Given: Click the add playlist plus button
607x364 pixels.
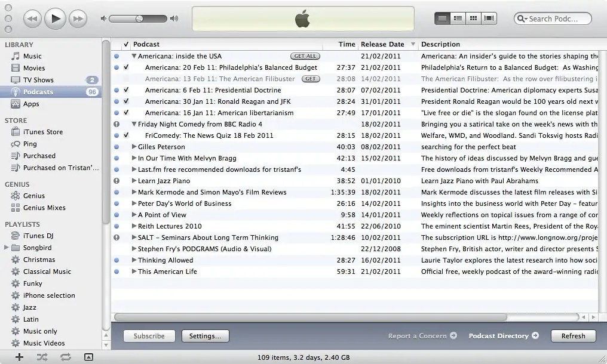Looking at the screenshot, I should (x=19, y=357).
